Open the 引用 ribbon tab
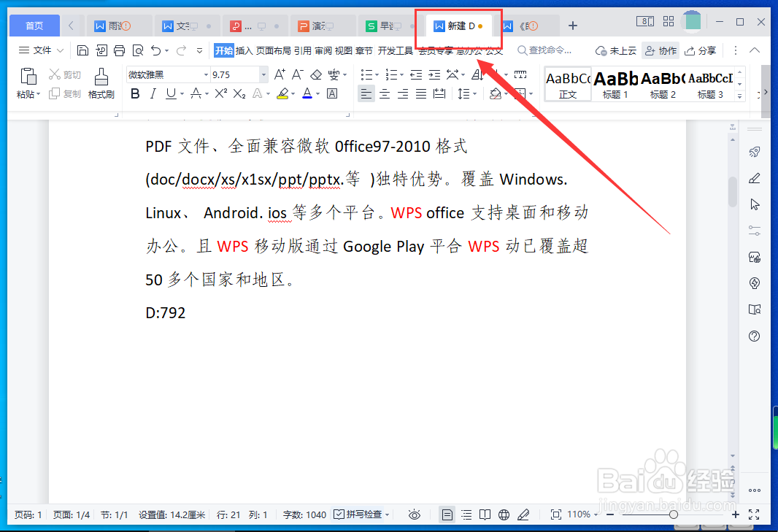 (x=303, y=50)
